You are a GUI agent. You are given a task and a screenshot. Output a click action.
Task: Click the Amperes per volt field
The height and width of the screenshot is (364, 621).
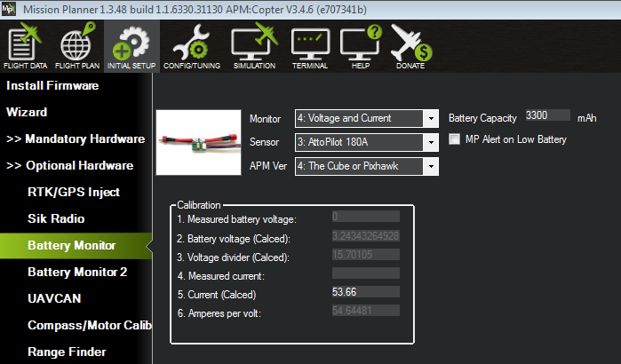365,311
